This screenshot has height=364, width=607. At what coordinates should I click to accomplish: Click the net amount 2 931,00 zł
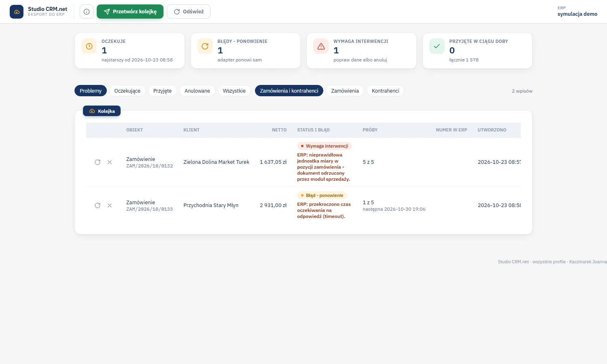pos(273,205)
